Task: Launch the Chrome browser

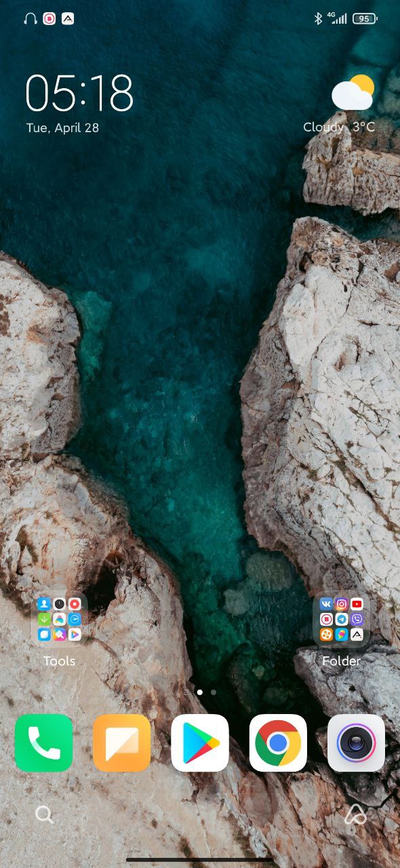Action: coord(278,743)
